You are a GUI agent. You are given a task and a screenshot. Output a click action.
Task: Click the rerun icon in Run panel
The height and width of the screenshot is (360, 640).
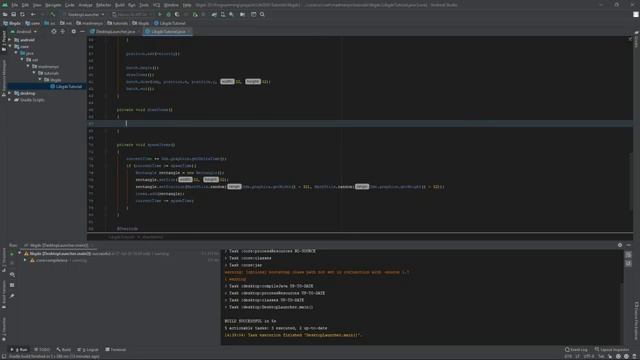coord(12,254)
